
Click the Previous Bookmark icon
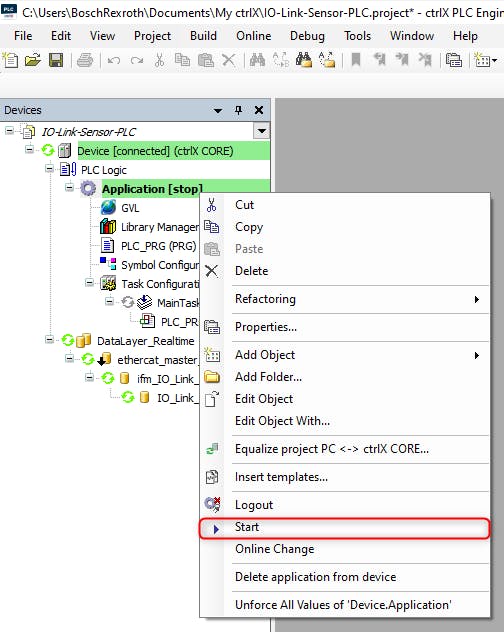coord(379,60)
